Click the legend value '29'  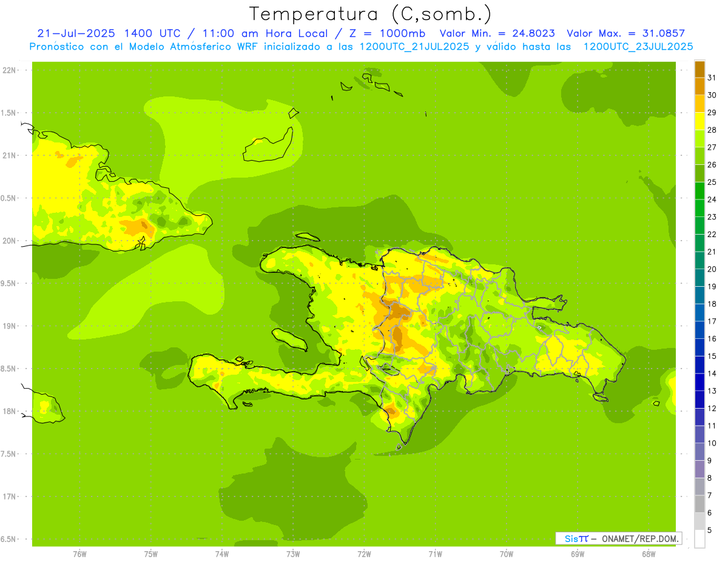(x=712, y=113)
